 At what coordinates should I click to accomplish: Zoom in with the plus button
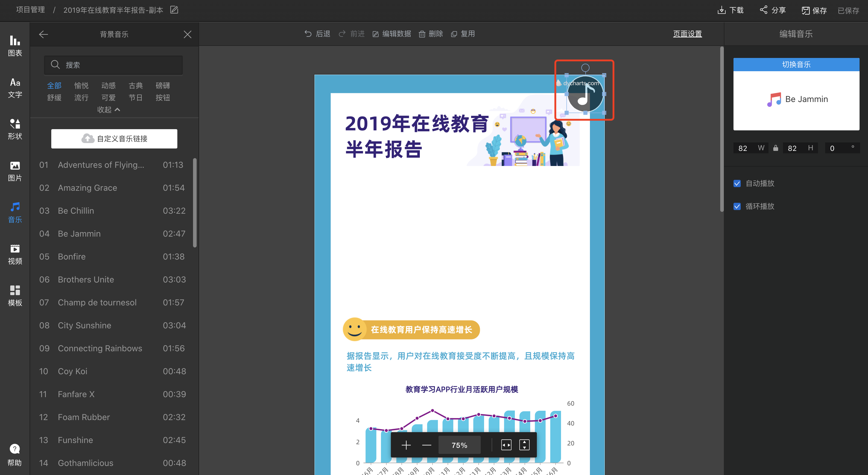(406, 445)
